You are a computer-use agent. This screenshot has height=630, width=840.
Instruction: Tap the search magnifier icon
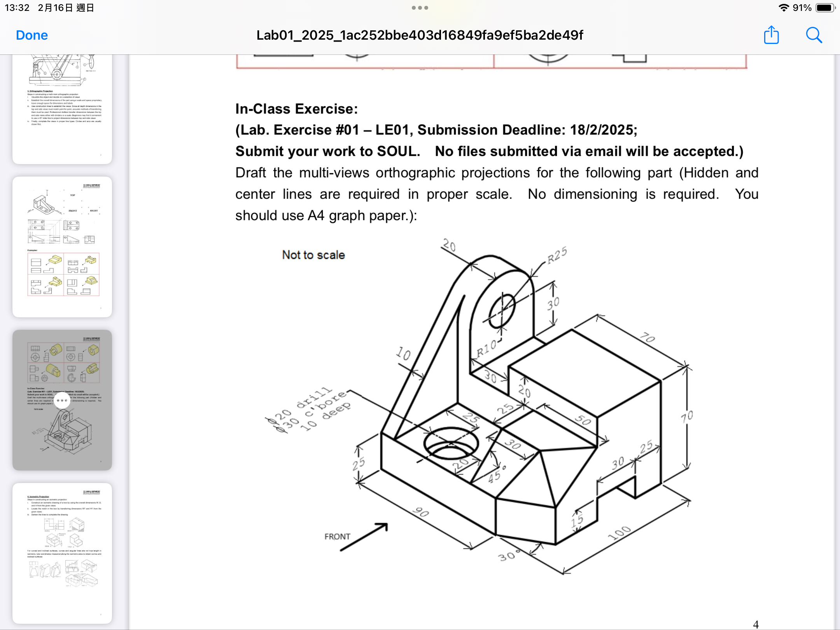pos(814,35)
